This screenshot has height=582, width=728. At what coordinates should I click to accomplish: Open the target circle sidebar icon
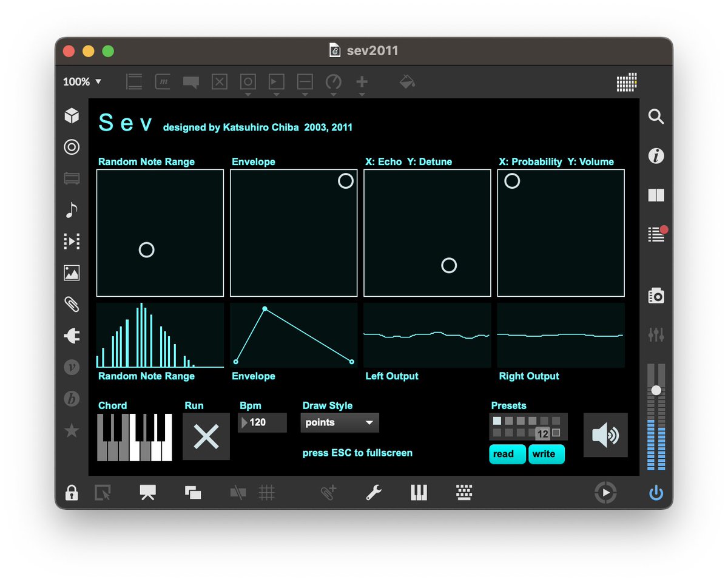pos(72,147)
